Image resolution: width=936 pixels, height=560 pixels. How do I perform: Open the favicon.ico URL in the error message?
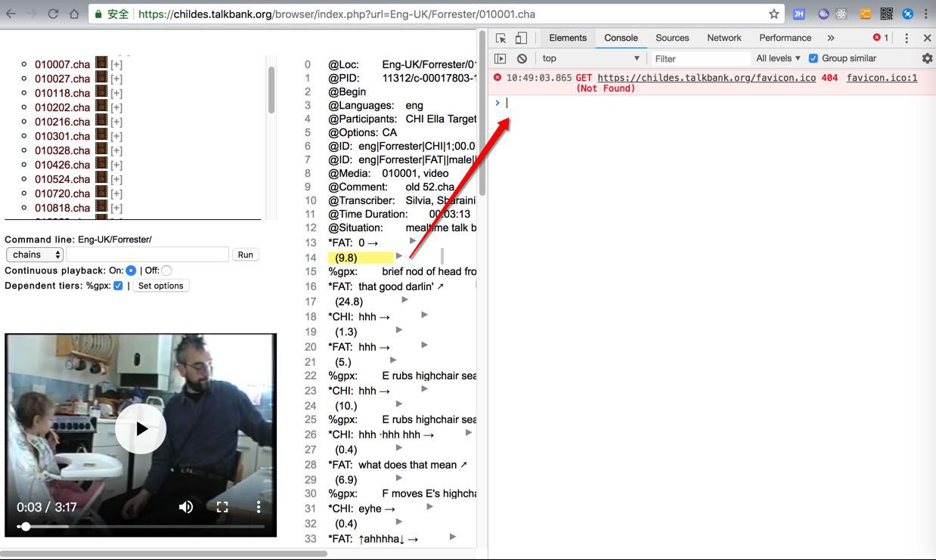[706, 78]
